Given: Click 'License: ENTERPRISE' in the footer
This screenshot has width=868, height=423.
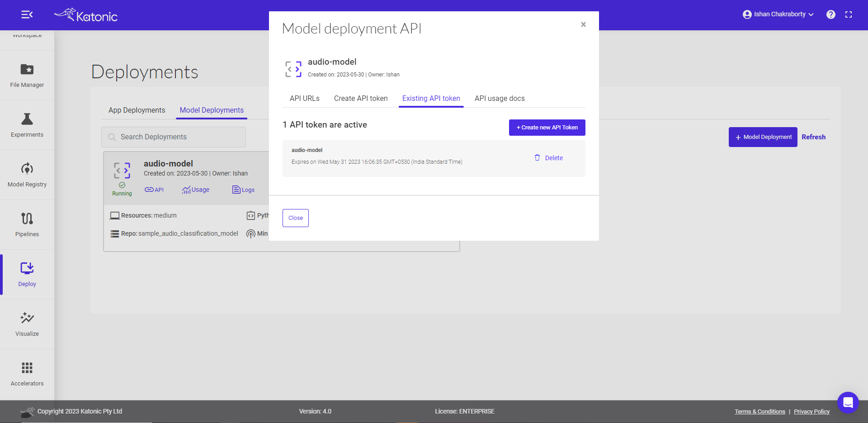Looking at the screenshot, I should [x=465, y=411].
